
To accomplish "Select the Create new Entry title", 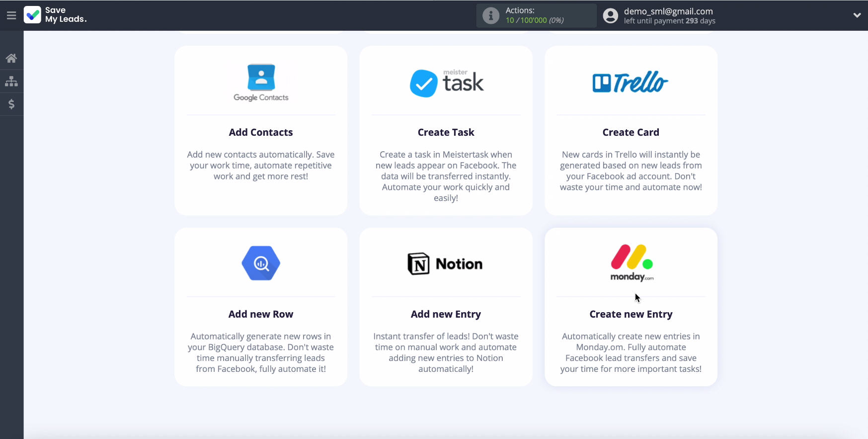I will (x=631, y=314).
